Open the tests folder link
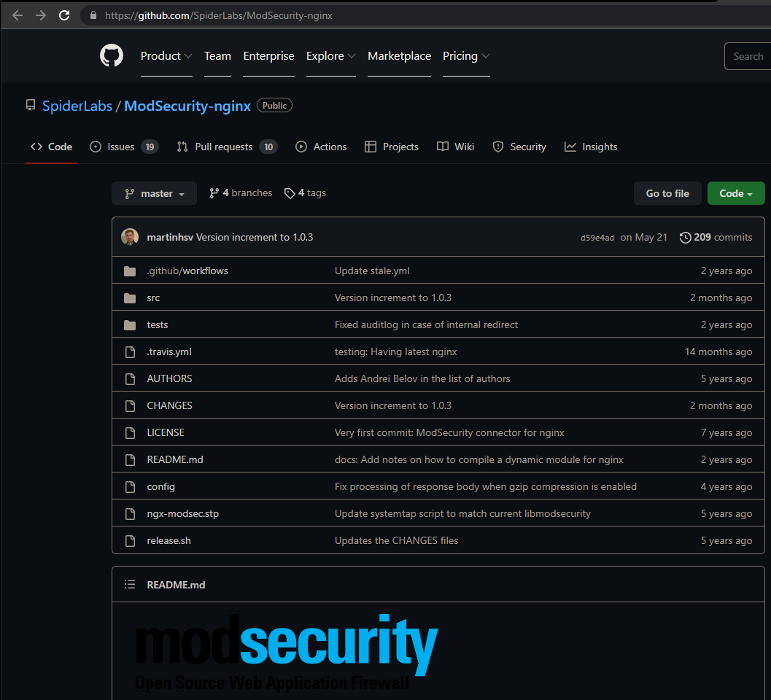 (x=158, y=325)
